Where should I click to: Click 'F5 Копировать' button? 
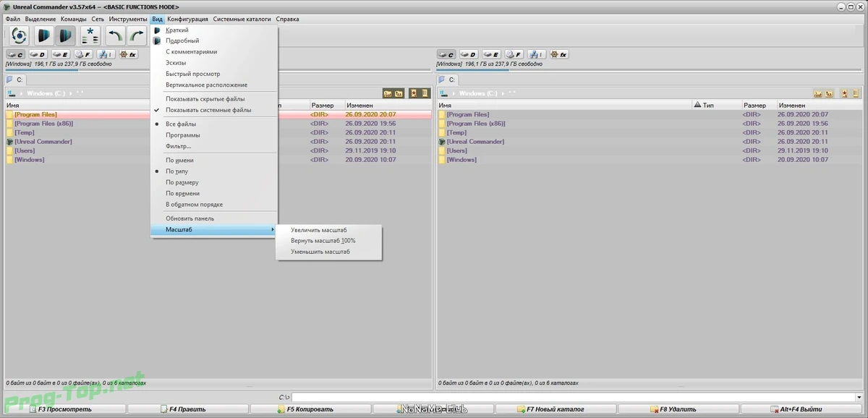point(310,409)
